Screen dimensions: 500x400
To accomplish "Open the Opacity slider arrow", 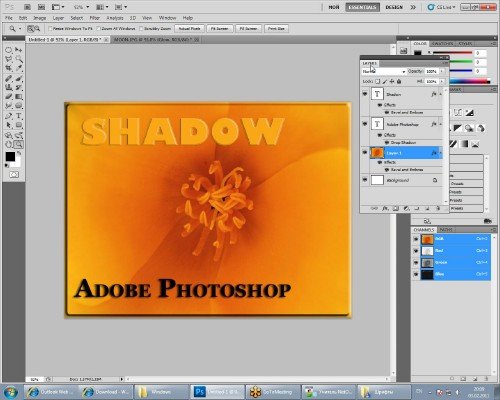I will tap(442, 71).
